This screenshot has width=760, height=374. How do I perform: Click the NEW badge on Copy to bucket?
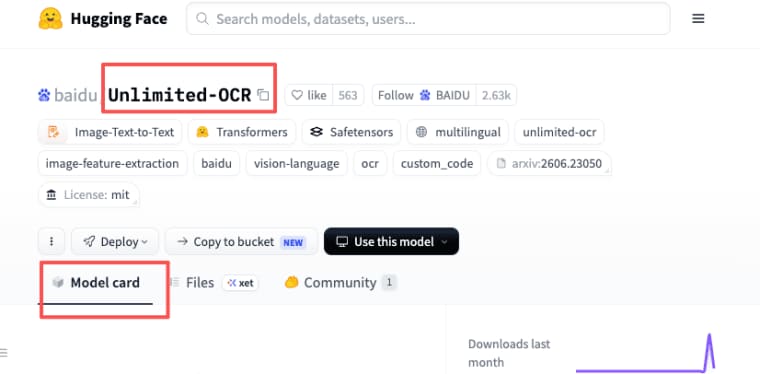pos(293,242)
